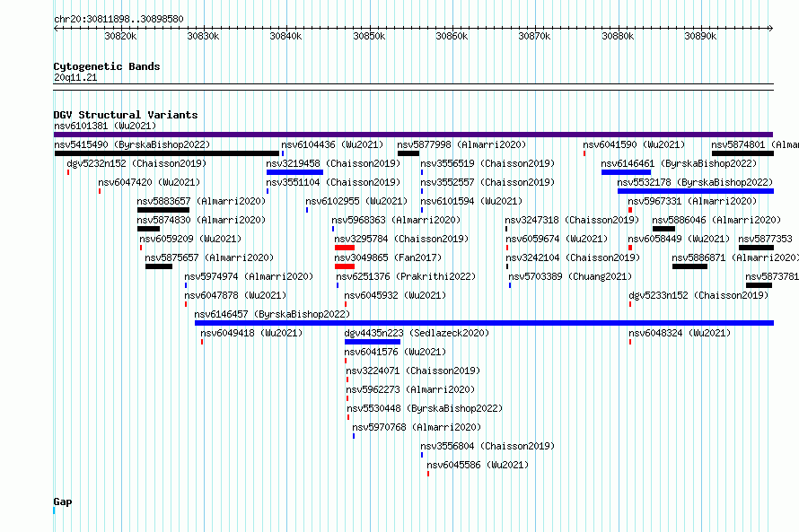The width and height of the screenshot is (799, 532).
Task: Open nsv5415490 (ByrskaBishop2022) variant label
Action: tap(132, 144)
